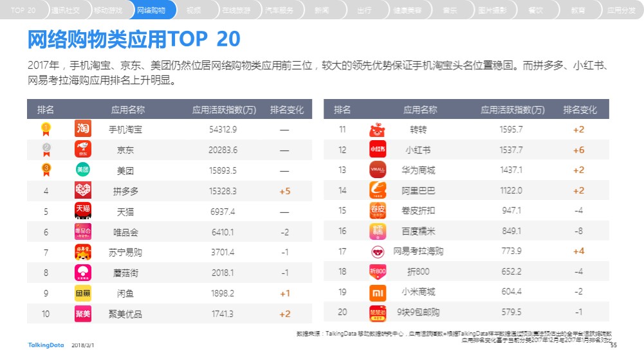Click the 折800 app icon

[x=378, y=272]
